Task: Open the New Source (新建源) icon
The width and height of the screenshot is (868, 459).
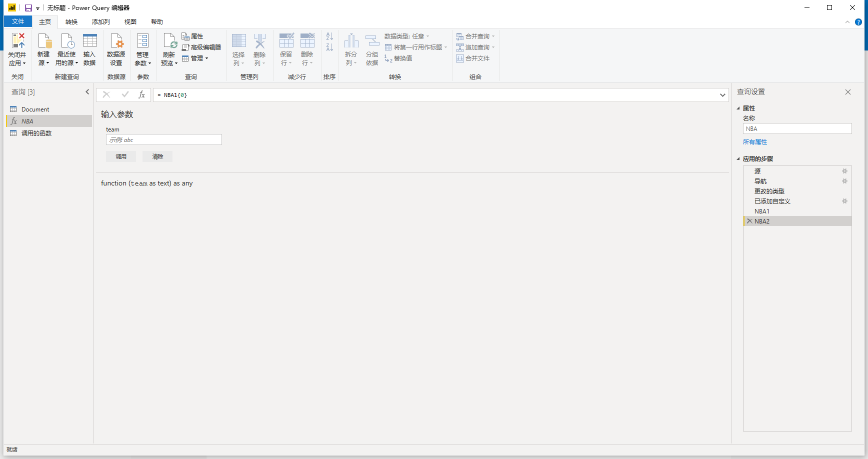Action: [44, 40]
